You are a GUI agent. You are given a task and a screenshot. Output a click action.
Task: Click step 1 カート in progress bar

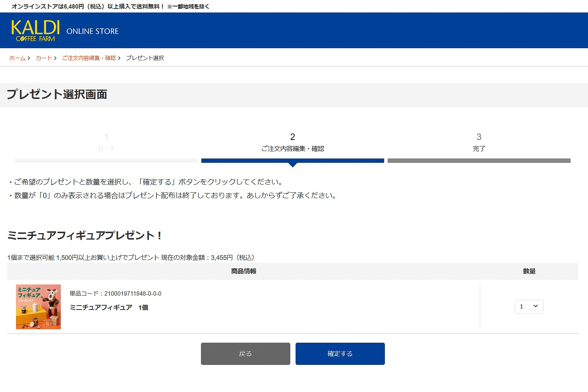[106, 142]
